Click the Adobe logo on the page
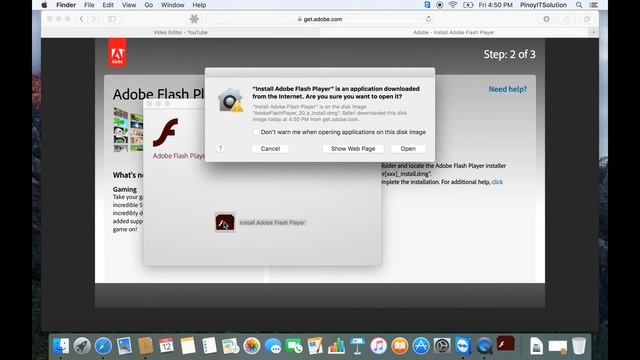The image size is (640, 360). [x=117, y=53]
